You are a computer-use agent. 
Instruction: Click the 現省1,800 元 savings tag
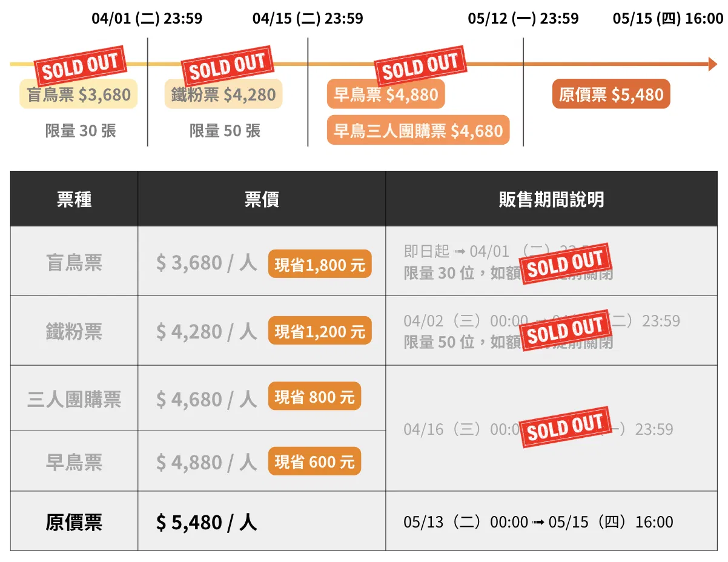[x=320, y=264]
